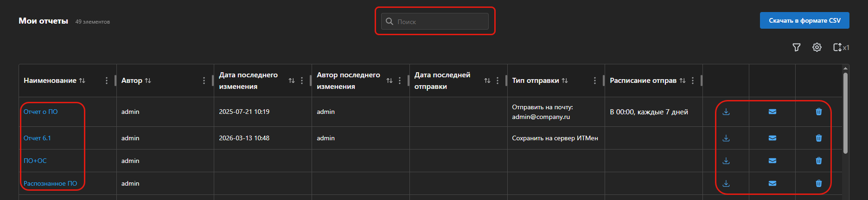Open the table filter funnel icon
Image resolution: width=868 pixels, height=200 pixels.
(797, 47)
